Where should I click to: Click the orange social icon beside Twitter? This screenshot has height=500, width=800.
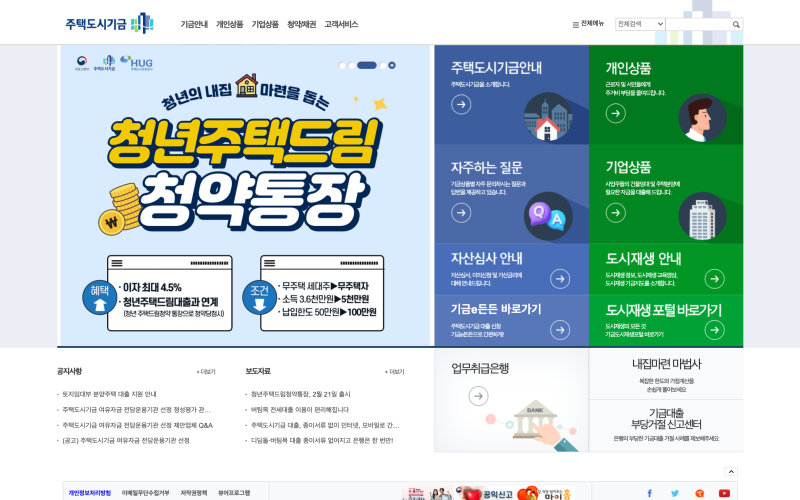click(x=699, y=493)
